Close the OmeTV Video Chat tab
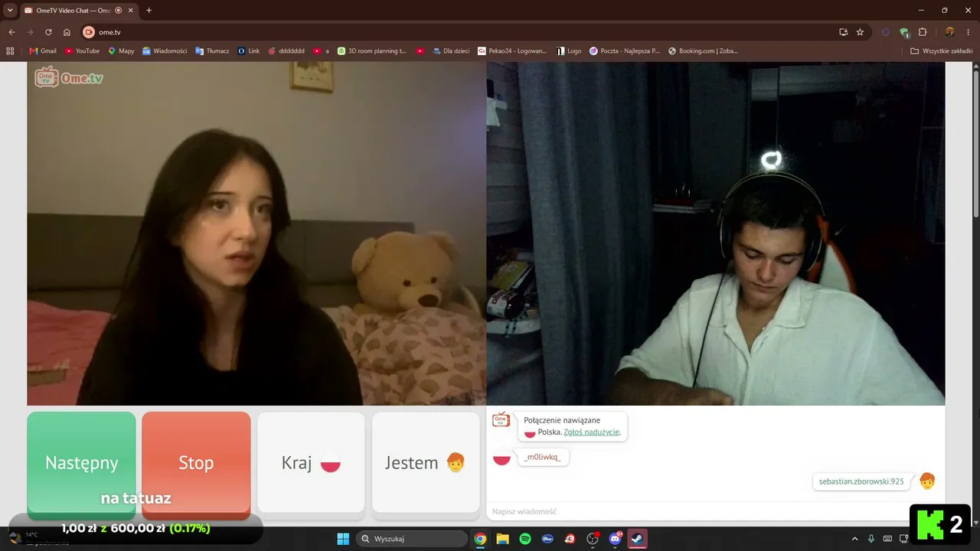The width and height of the screenshot is (980, 551). point(130,11)
